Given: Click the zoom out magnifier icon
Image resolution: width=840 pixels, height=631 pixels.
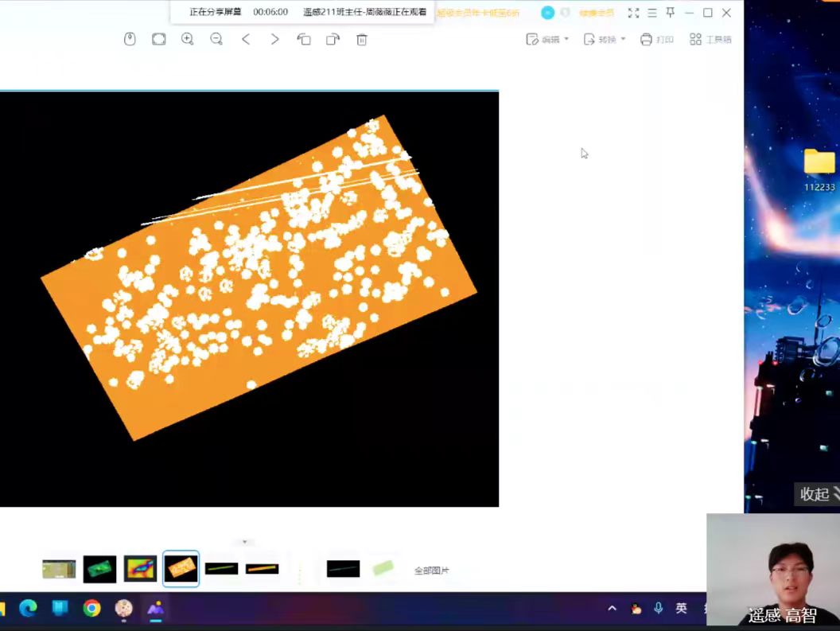Looking at the screenshot, I should click(216, 39).
